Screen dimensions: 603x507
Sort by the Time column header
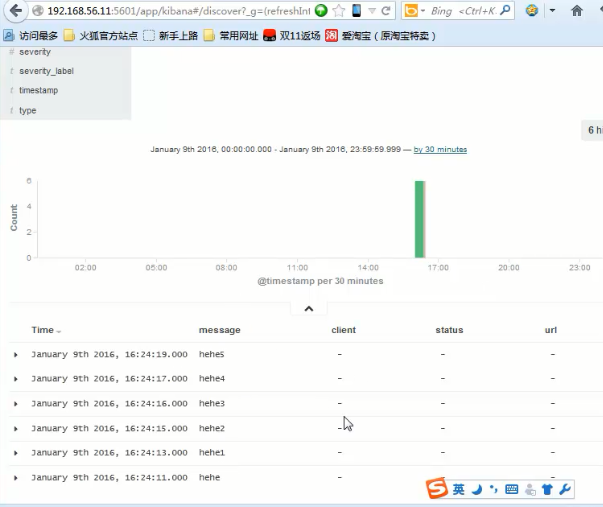(x=45, y=330)
